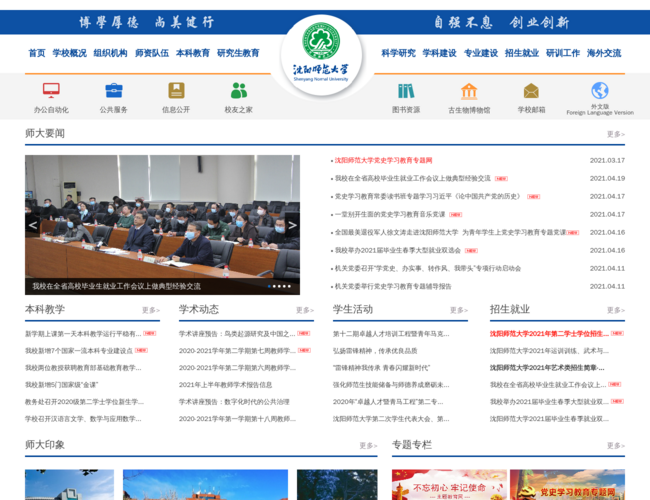Open the 海外交流 menu

[604, 53]
